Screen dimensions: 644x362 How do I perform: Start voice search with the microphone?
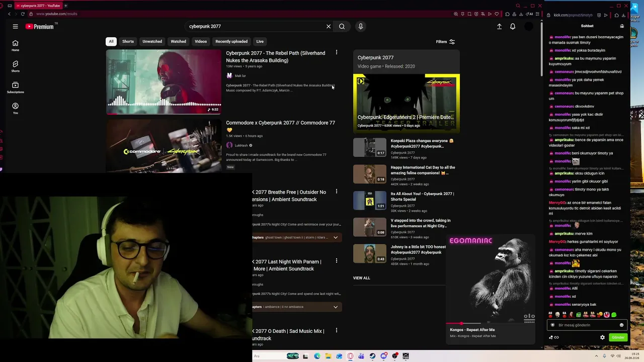click(x=360, y=26)
